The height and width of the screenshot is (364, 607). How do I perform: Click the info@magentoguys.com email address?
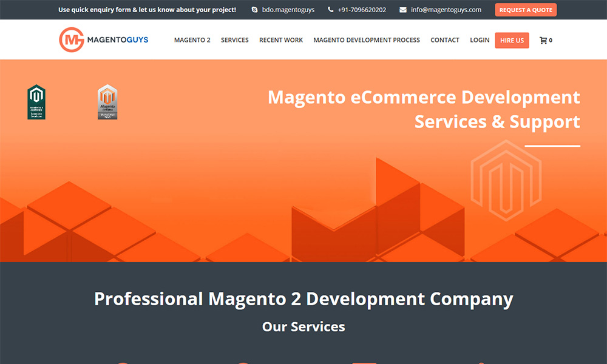pos(446,10)
